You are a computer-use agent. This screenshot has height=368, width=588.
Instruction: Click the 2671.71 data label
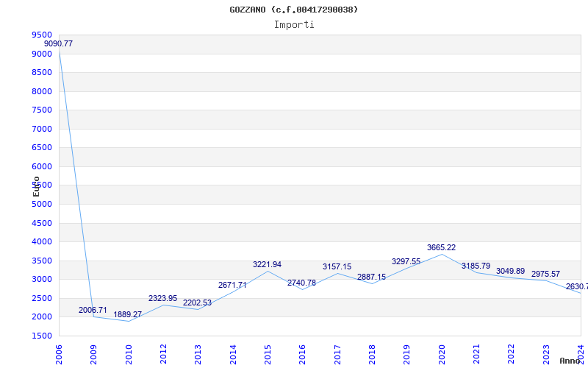point(232,286)
